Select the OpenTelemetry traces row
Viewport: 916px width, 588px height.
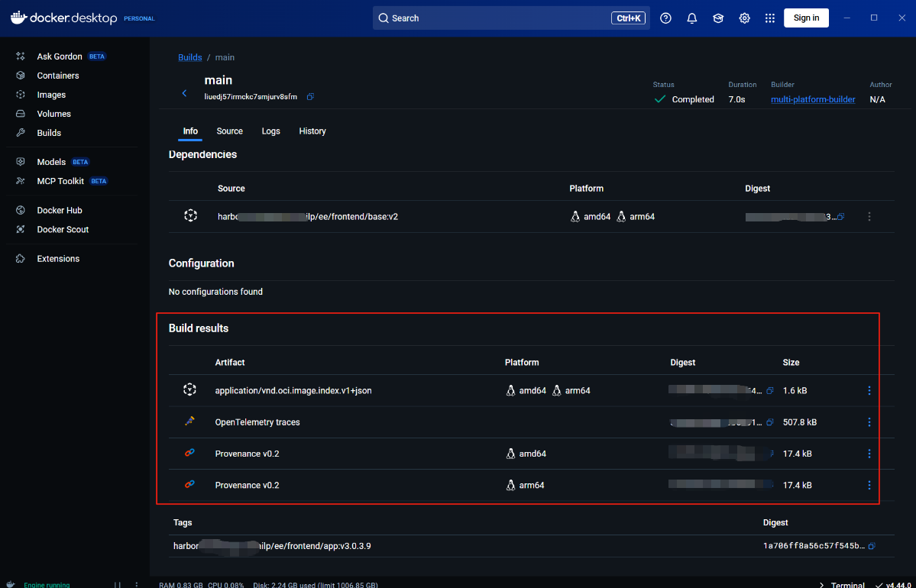531,422
